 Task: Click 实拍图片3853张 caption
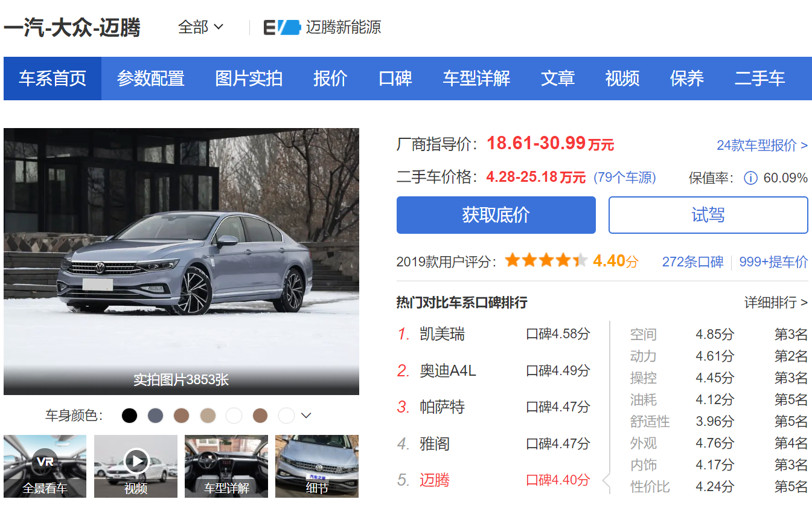[181, 380]
